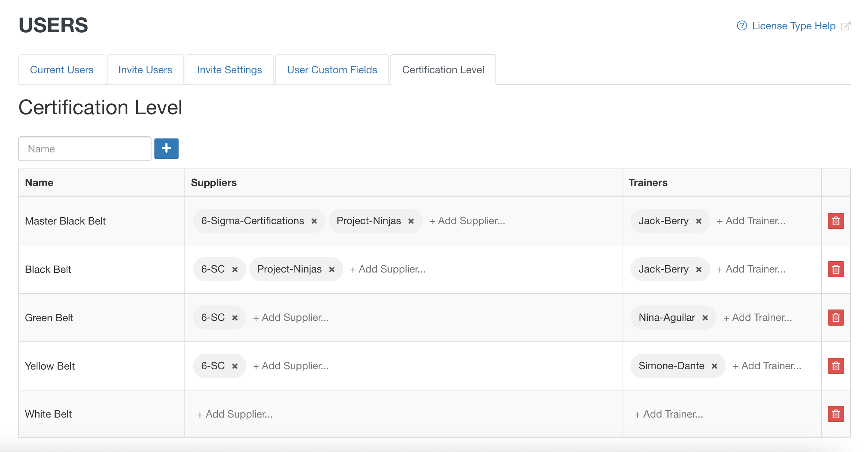
Task: Click trash icon for Green Belt
Action: (x=836, y=318)
